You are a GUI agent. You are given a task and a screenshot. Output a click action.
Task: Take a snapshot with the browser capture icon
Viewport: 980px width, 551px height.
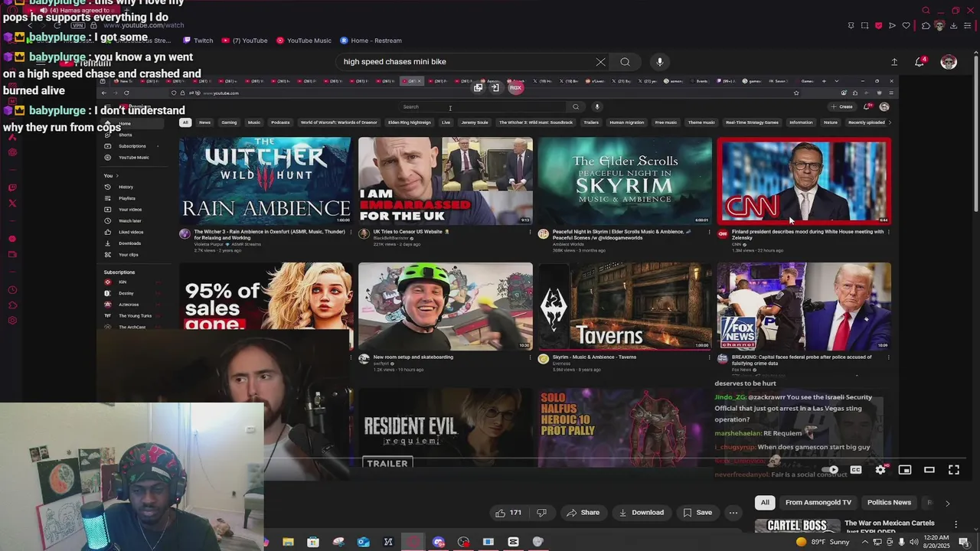(864, 25)
